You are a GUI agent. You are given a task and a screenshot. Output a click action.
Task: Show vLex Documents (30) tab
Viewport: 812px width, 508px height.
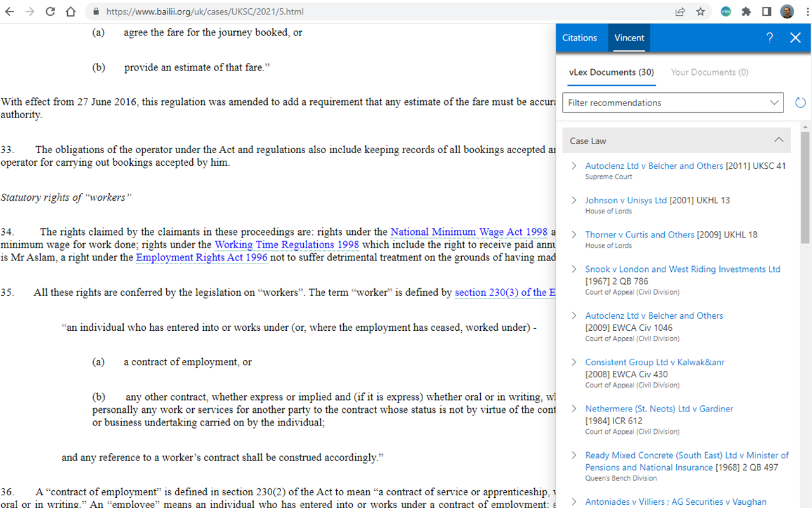click(x=612, y=72)
